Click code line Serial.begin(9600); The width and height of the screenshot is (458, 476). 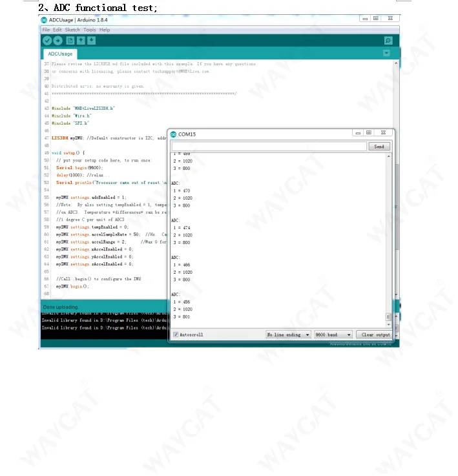click(x=79, y=167)
